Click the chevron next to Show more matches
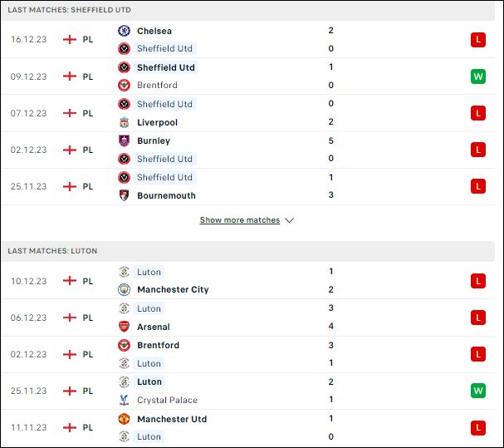 [x=289, y=220]
